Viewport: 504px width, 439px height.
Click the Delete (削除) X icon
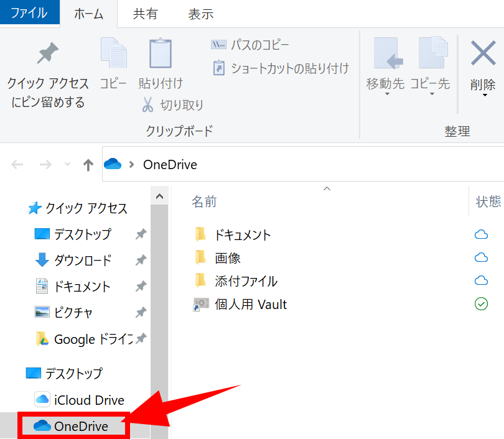click(483, 53)
